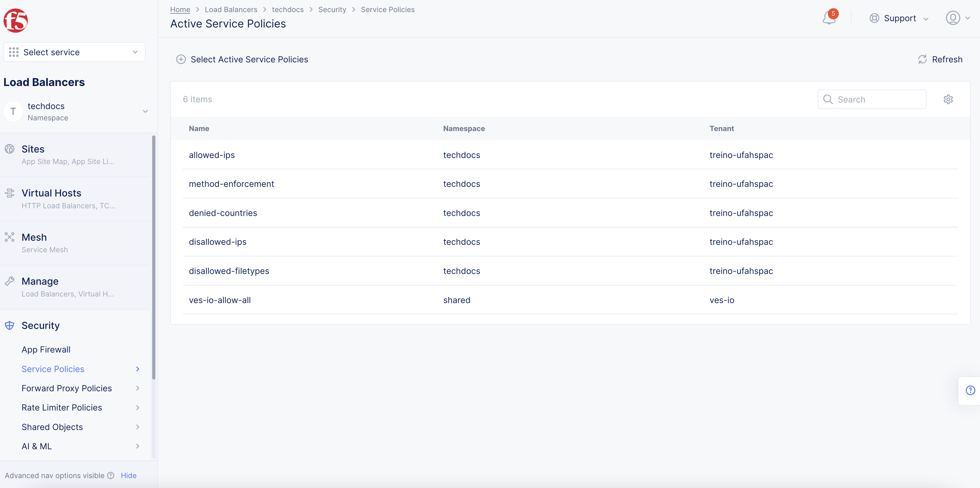Click the help question mark icon
Viewport: 980px width, 488px height.
tap(970, 390)
